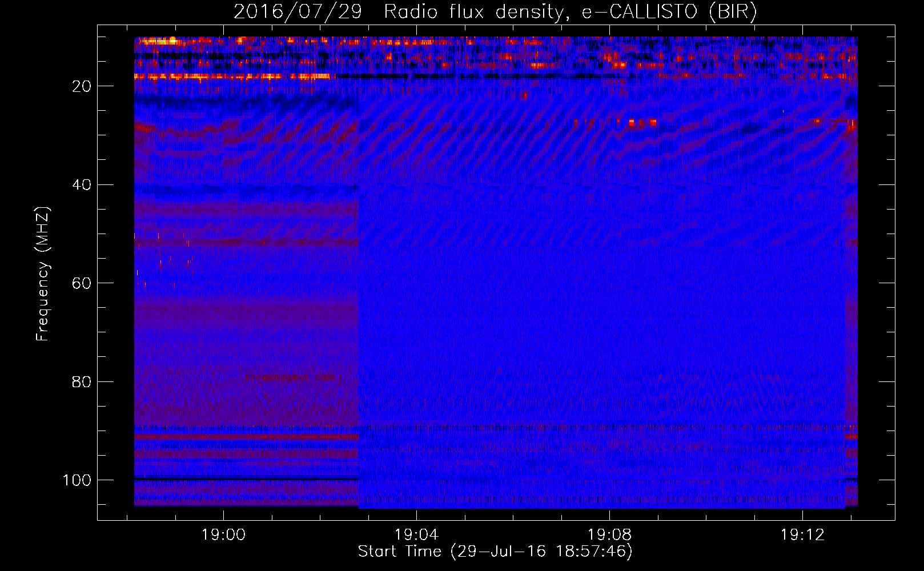The width and height of the screenshot is (924, 571).
Task: Click the '40' frequency tick label
Action: pos(82,185)
